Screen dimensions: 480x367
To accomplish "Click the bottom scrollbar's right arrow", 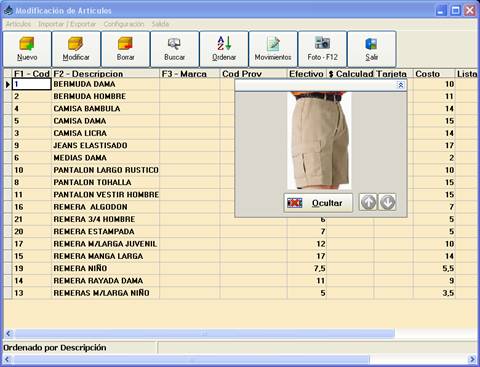I will click(472, 359).
